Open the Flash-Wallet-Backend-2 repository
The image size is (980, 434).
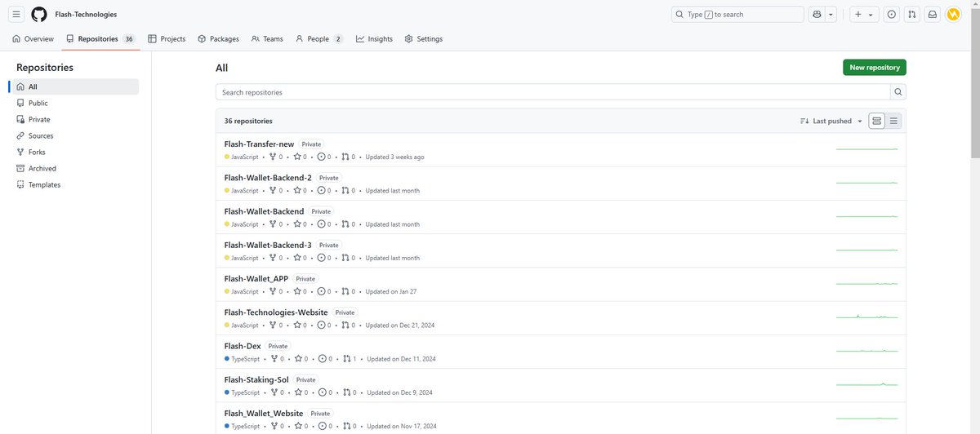pos(268,178)
